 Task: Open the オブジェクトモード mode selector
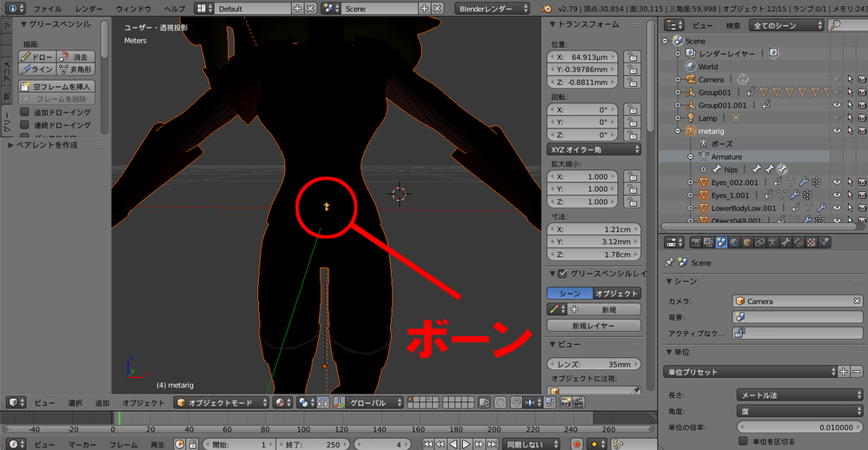coord(222,403)
